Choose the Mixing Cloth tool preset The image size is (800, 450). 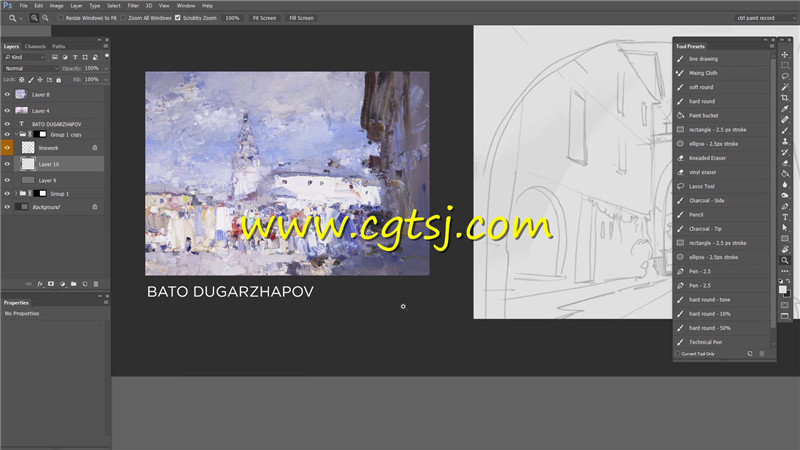(722, 73)
